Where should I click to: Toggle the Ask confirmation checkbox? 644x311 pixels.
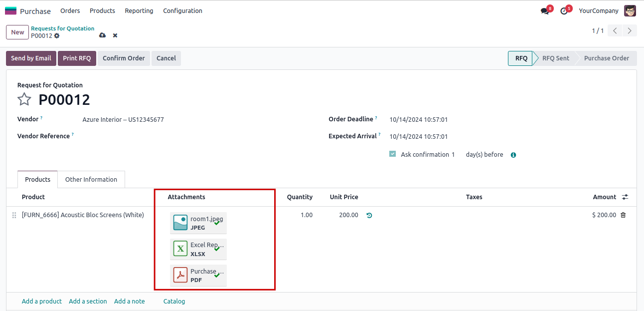[x=393, y=154]
